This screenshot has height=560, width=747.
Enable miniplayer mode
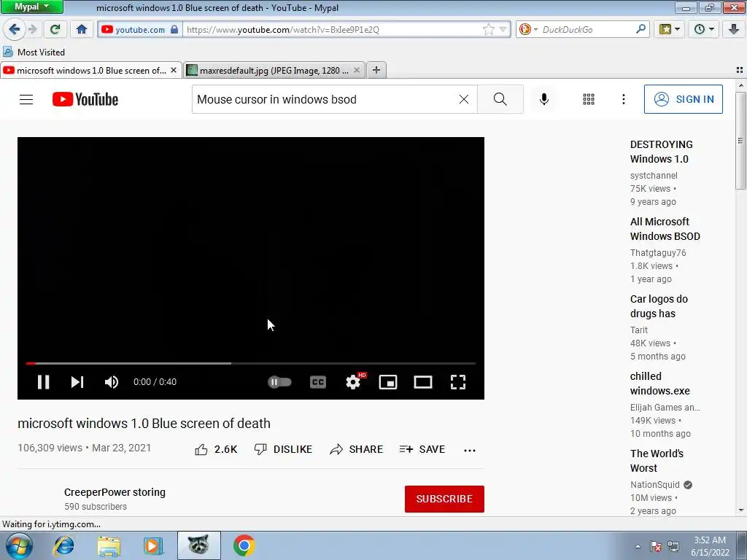(388, 382)
